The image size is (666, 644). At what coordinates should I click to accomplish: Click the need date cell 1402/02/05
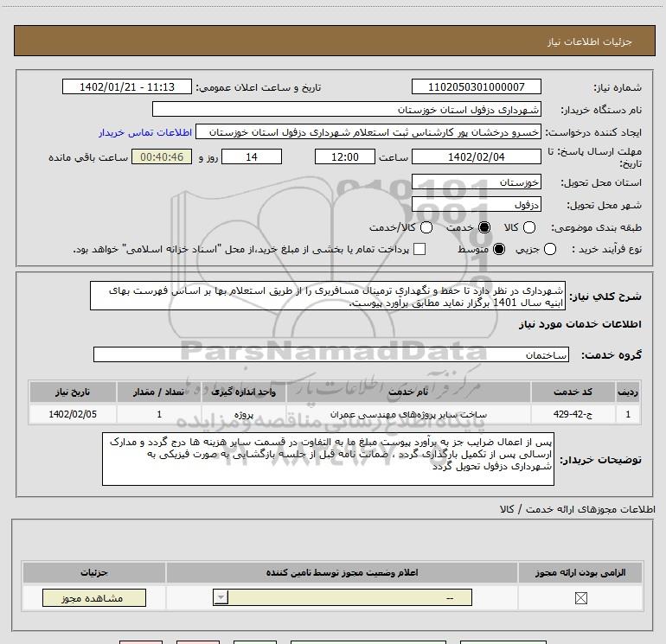click(73, 414)
